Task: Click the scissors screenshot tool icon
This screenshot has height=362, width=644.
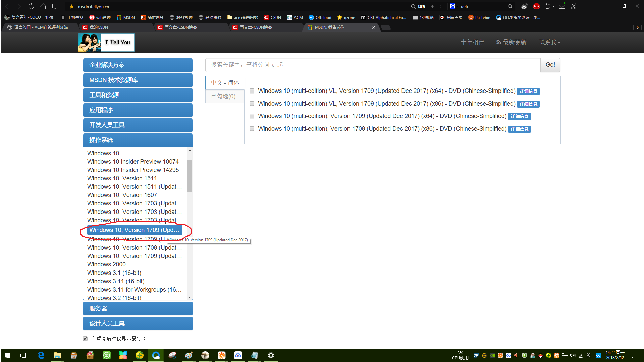Action: [574, 6]
